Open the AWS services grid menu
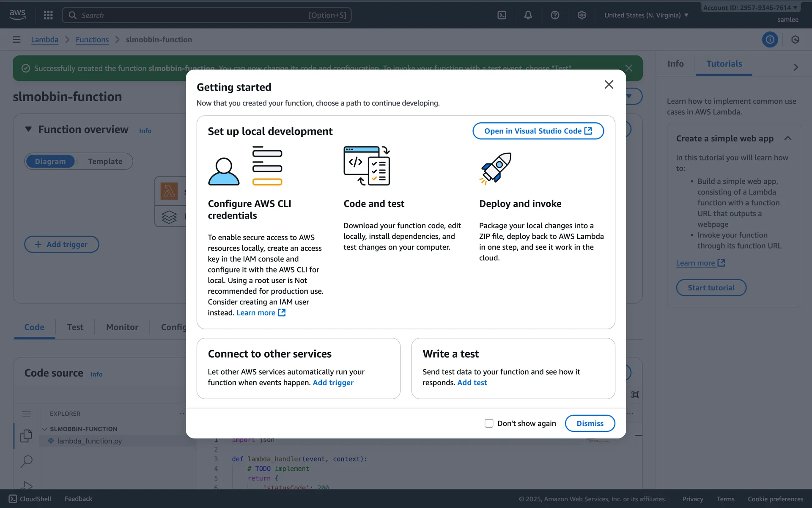Viewport: 812px width, 508px height. [x=48, y=15]
